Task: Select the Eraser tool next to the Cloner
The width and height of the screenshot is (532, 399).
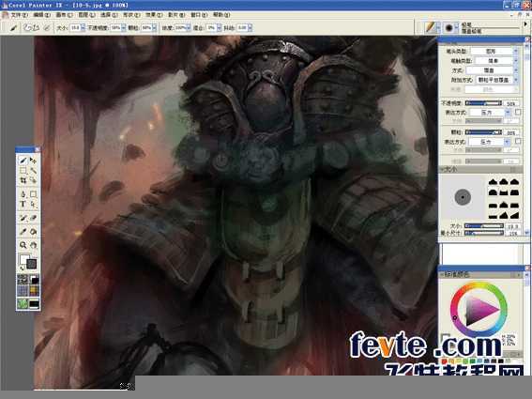Action: click(x=33, y=218)
